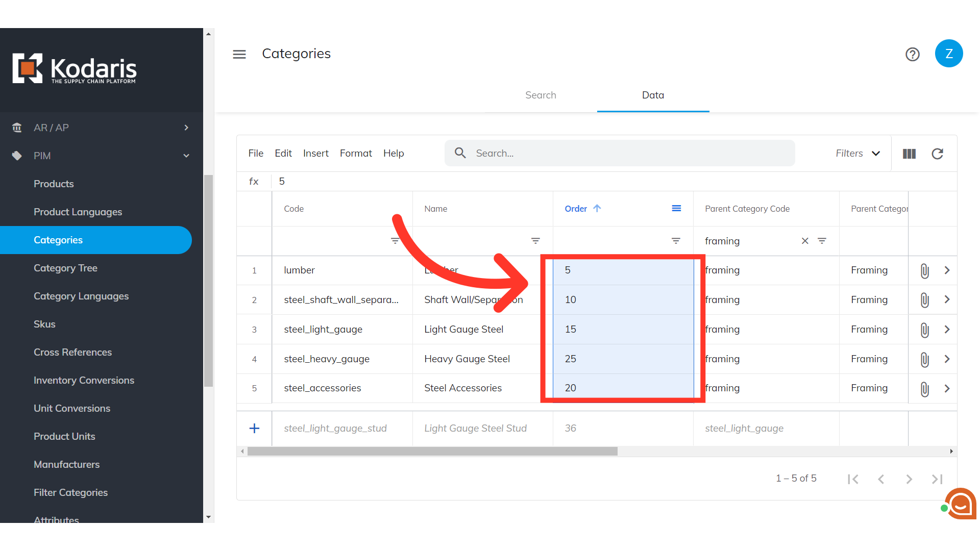980x551 pixels.
Task: Open attachments for the lumber row
Action: click(924, 270)
